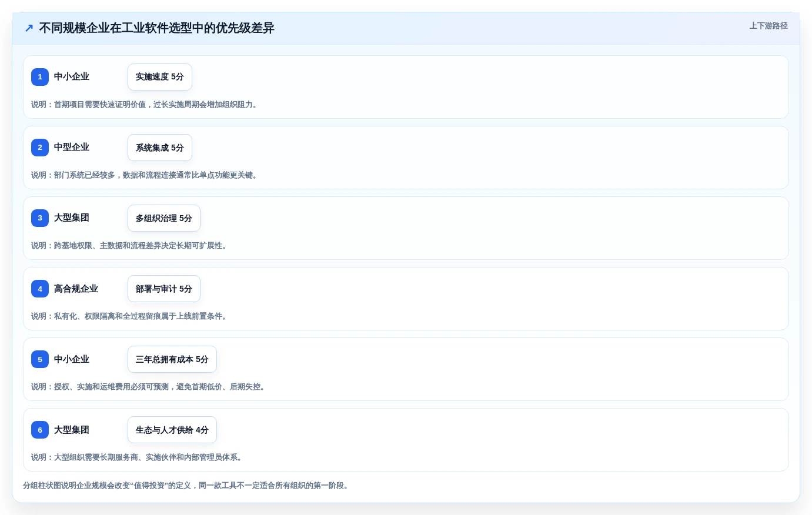Viewport: 812px width, 515px height.
Task: Select the number 5 badge
Action: pyautogui.click(x=40, y=359)
